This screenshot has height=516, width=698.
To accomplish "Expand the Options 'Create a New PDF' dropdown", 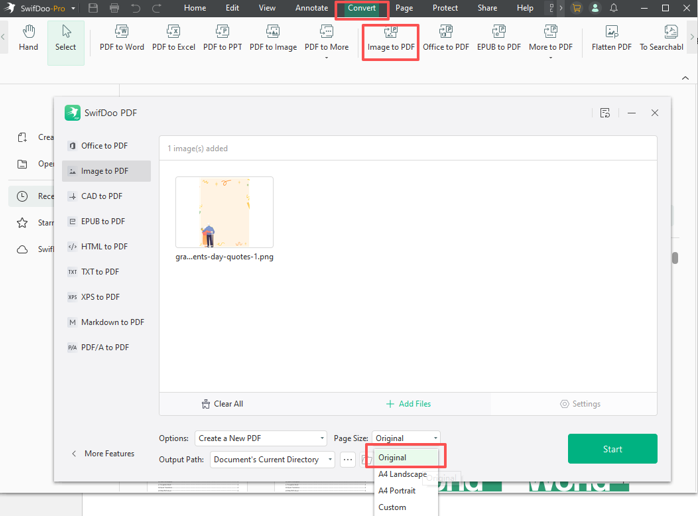I will coord(261,438).
